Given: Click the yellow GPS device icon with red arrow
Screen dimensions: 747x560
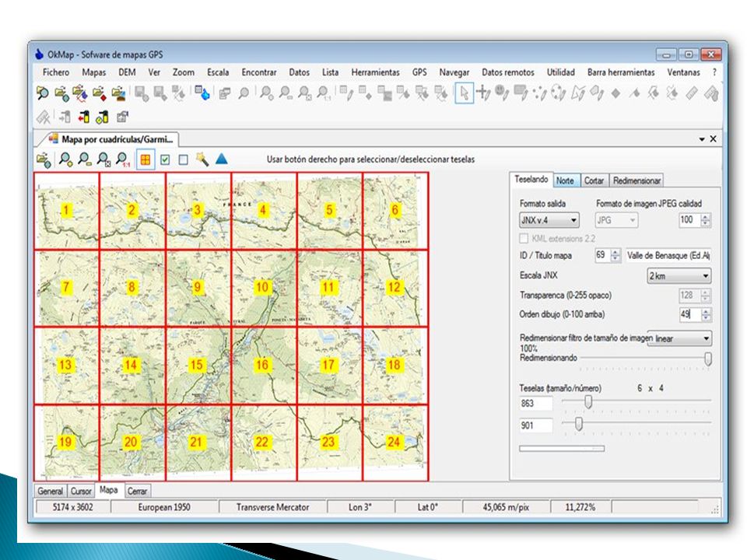Looking at the screenshot, I should pos(83,117).
